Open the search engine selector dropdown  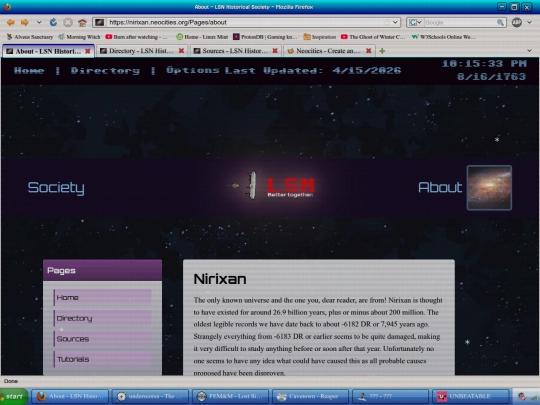pos(415,22)
